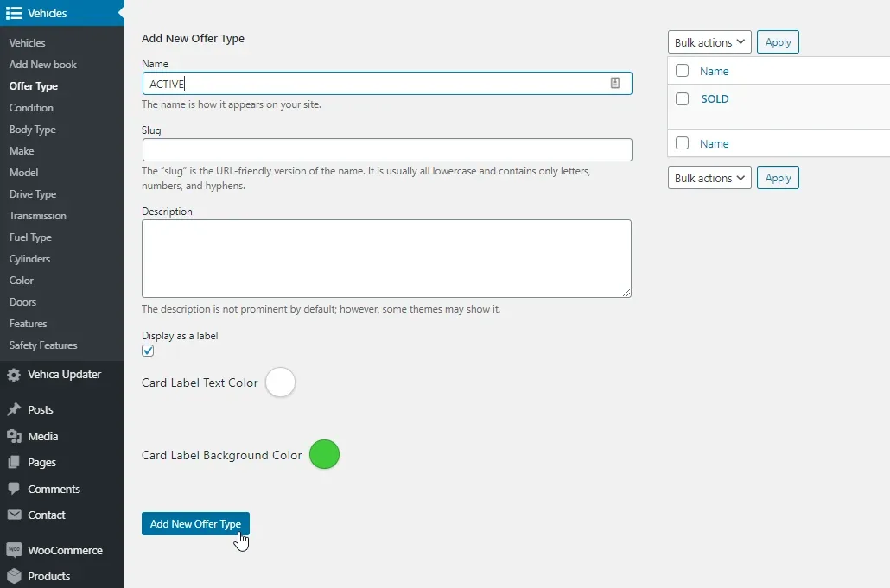Sort by Name in table footer
Viewport: 890px width, 588px height.
(714, 143)
